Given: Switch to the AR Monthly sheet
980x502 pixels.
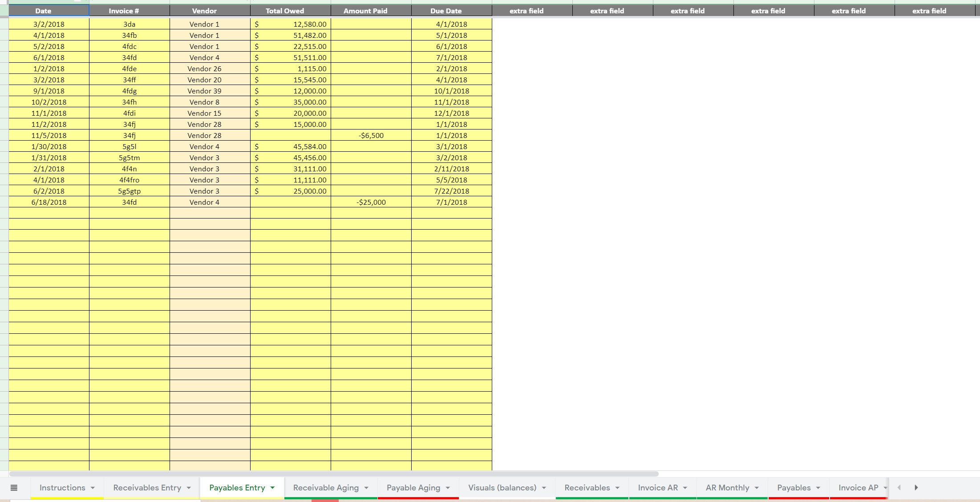Looking at the screenshot, I should (x=727, y=488).
